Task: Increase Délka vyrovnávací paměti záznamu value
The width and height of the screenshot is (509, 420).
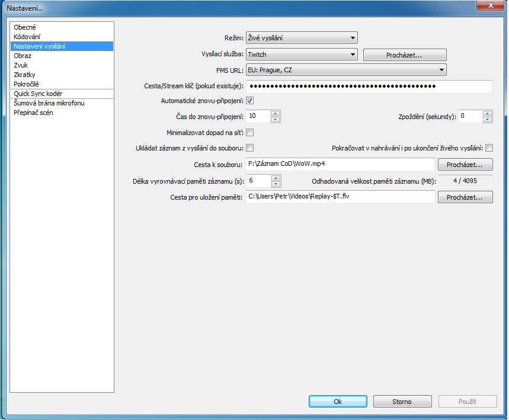Action: 276,178
